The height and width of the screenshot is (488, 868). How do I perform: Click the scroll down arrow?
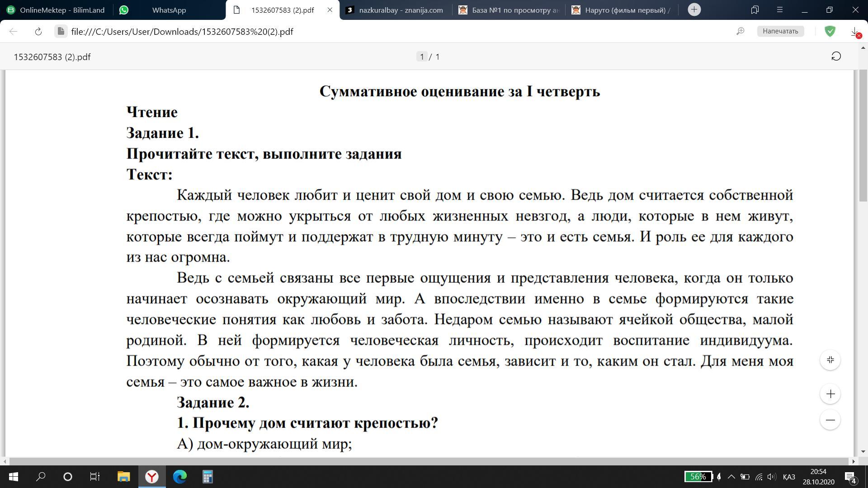click(x=863, y=451)
